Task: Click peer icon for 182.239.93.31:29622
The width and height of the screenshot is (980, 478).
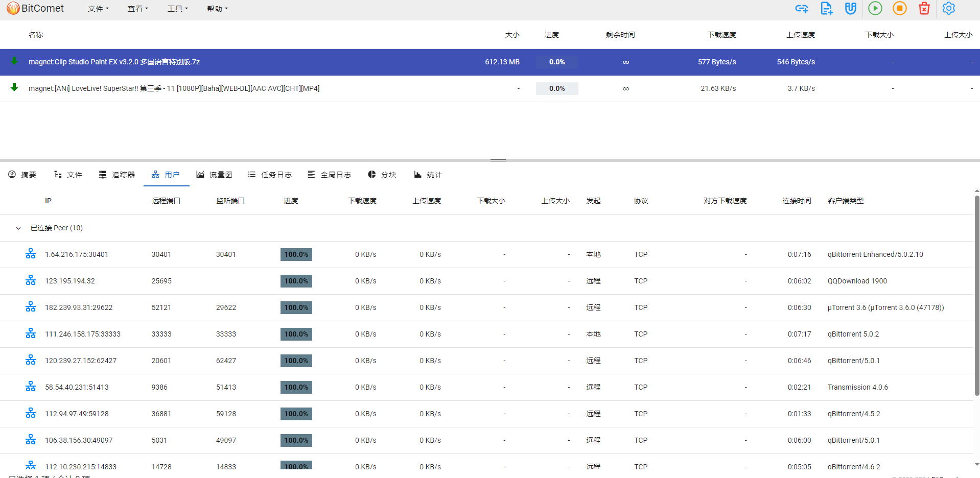Action: tap(31, 307)
